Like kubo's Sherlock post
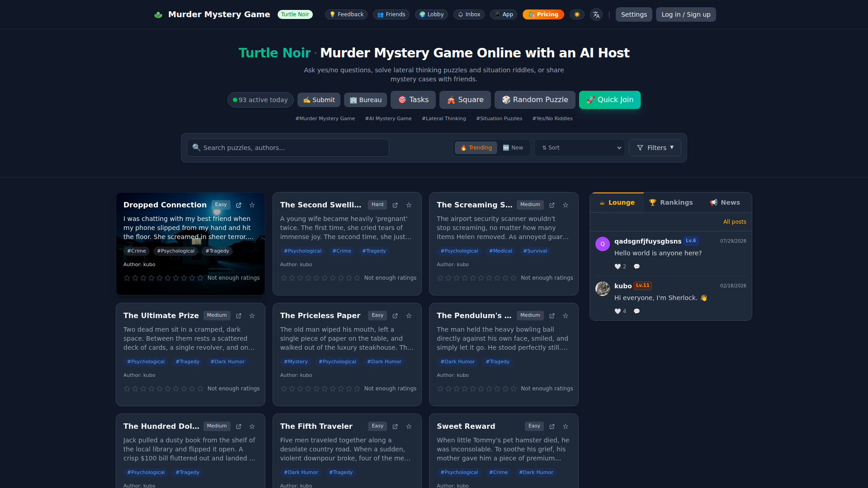The image size is (868, 488). 620,311
